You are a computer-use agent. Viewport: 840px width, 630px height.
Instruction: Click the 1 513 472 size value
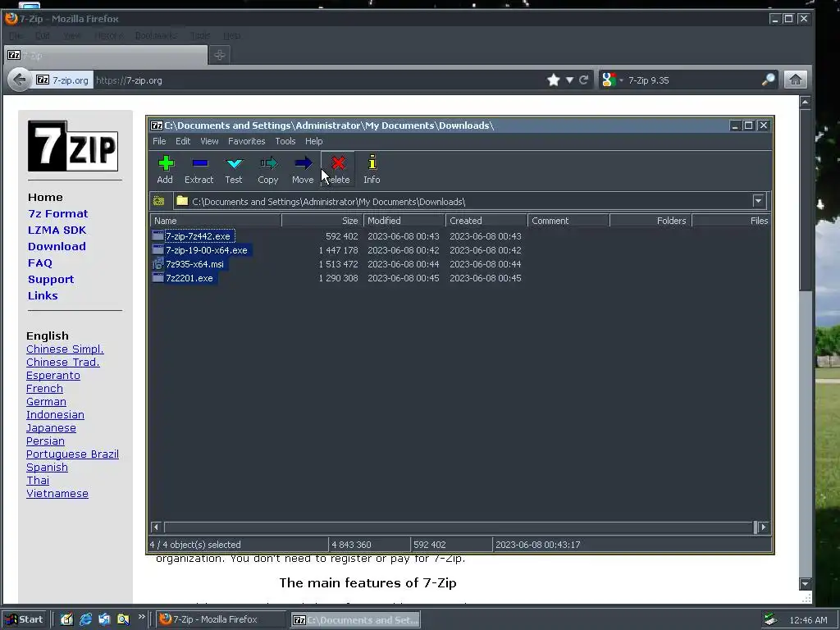pos(338,264)
